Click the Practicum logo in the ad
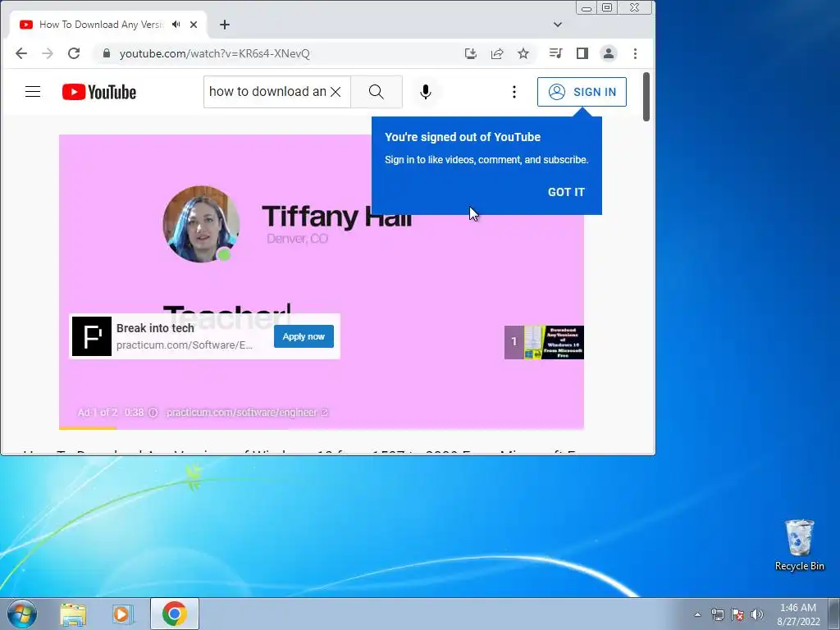The height and width of the screenshot is (630, 840). click(x=92, y=336)
